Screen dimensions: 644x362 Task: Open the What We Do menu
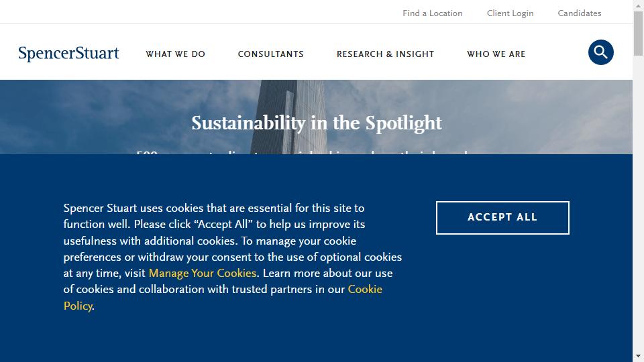(x=176, y=54)
